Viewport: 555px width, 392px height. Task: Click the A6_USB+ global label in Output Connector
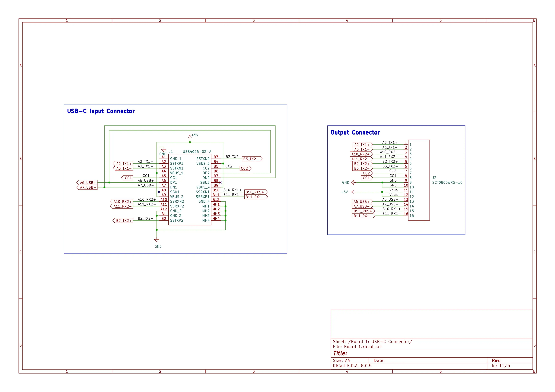[362, 202]
